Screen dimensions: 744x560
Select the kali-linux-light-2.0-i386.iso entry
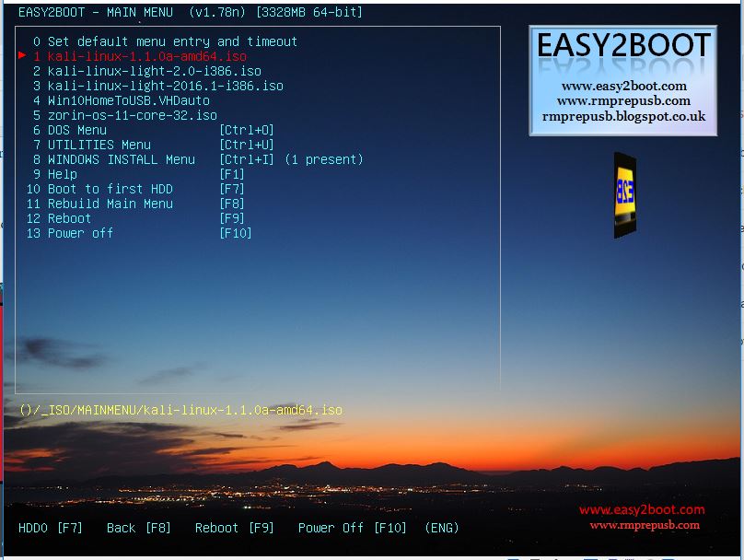tap(147, 70)
